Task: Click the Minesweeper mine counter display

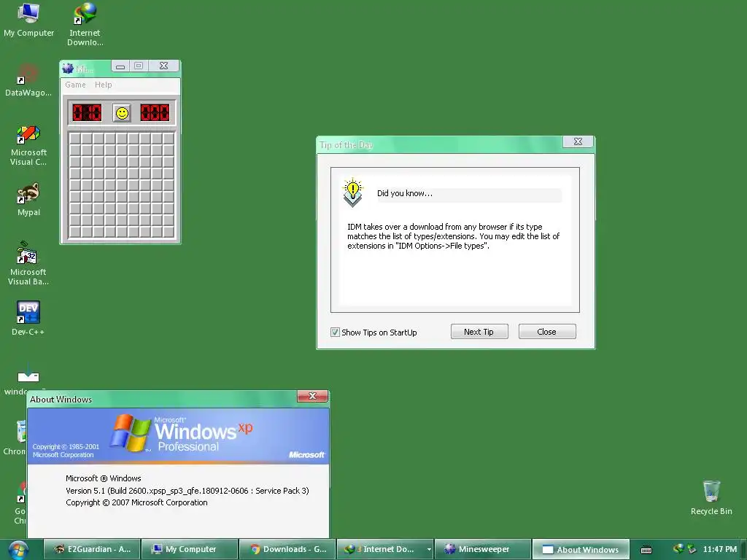Action: (x=87, y=113)
